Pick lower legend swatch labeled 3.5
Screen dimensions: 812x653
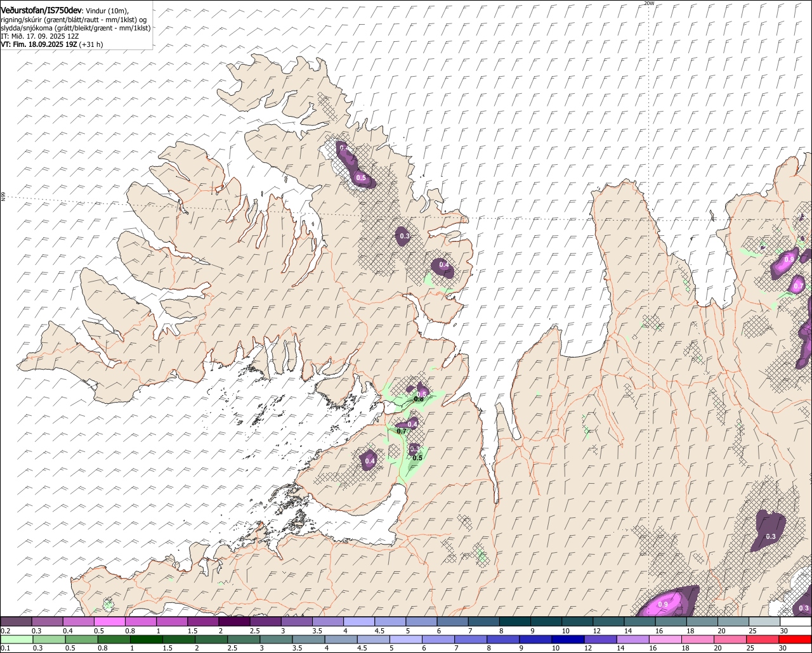click(309, 639)
